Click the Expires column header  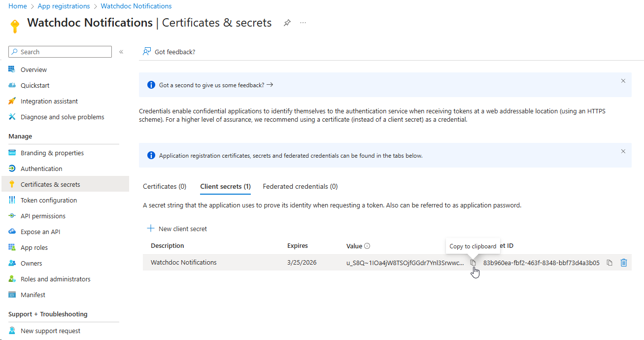click(298, 245)
